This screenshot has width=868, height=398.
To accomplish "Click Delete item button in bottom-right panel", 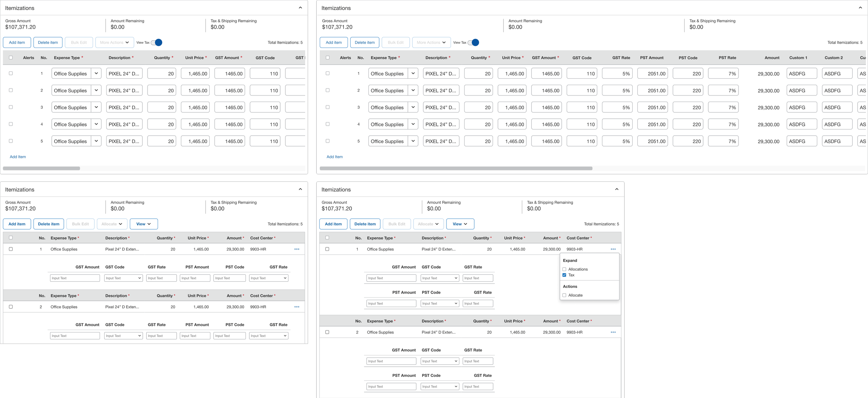I will [x=365, y=224].
